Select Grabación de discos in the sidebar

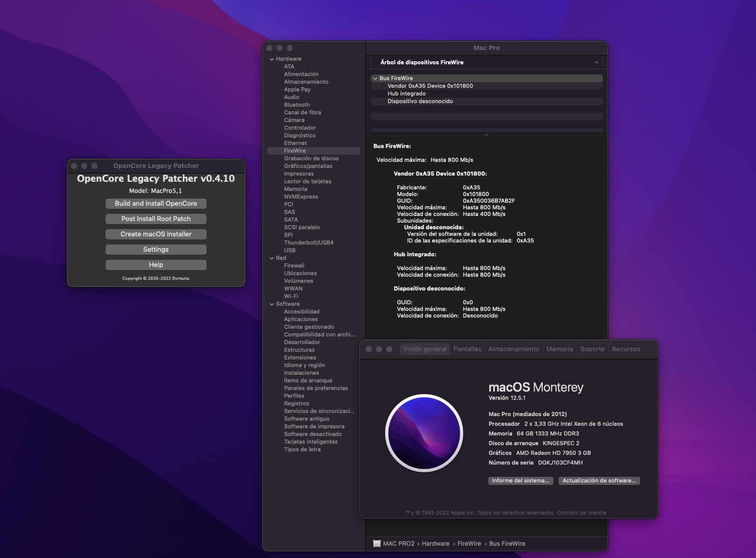pos(311,159)
